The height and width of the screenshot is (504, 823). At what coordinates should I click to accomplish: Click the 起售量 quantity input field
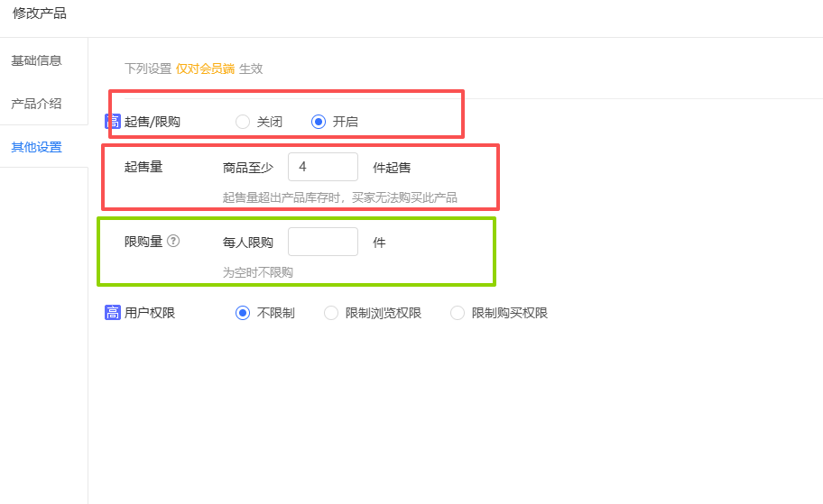coord(323,167)
